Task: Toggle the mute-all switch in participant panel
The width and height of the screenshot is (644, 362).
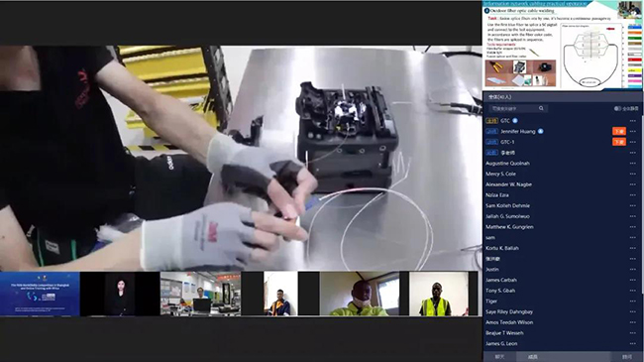Action: coord(617,109)
